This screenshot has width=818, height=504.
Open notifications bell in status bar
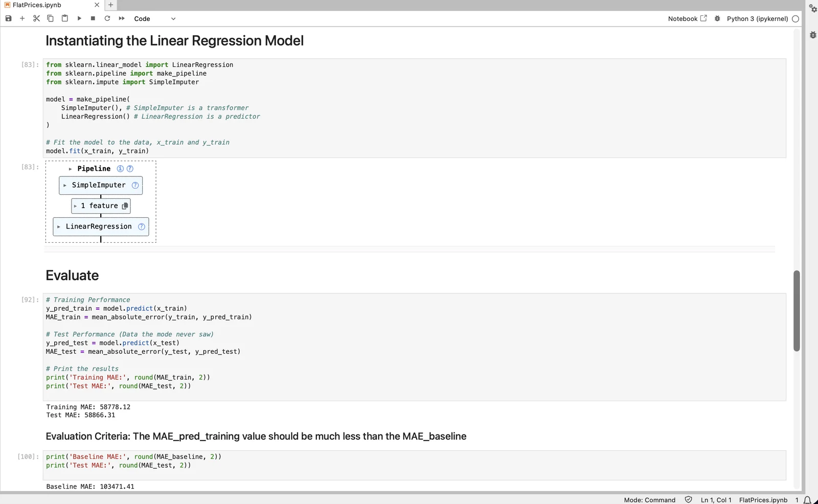point(807,500)
